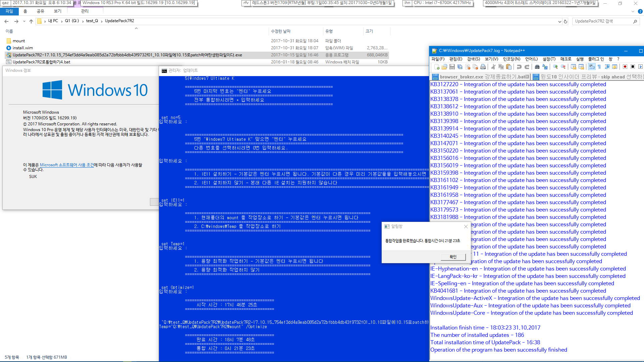This screenshot has width=644, height=362.
Task: Open the 보기 ribbon tab in Explorer
Action: [x=58, y=11]
